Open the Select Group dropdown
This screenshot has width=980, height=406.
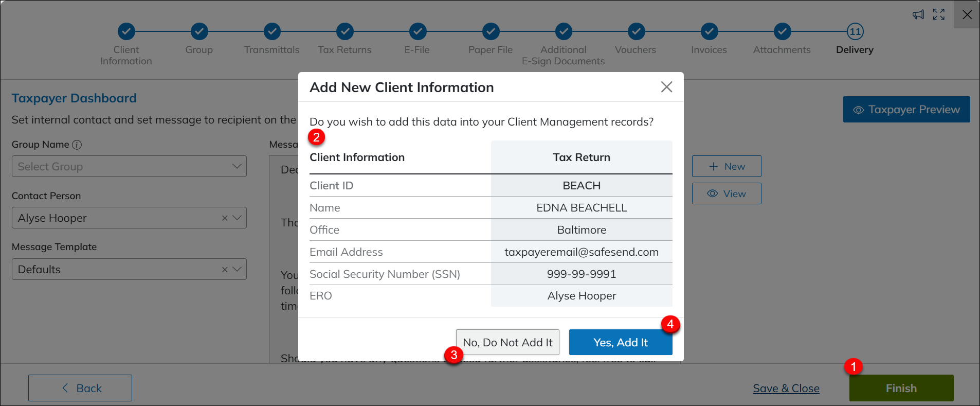tap(129, 167)
